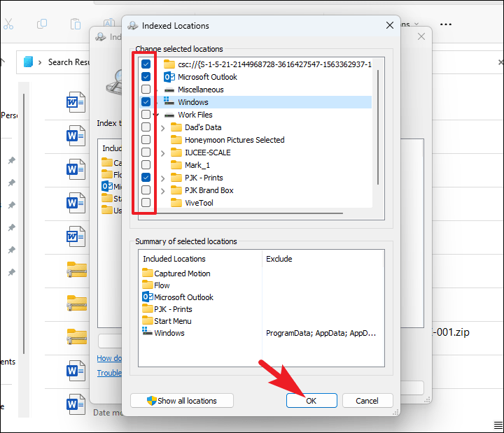Check the Work Files checkbox
This screenshot has width=504, height=433.
[146, 114]
